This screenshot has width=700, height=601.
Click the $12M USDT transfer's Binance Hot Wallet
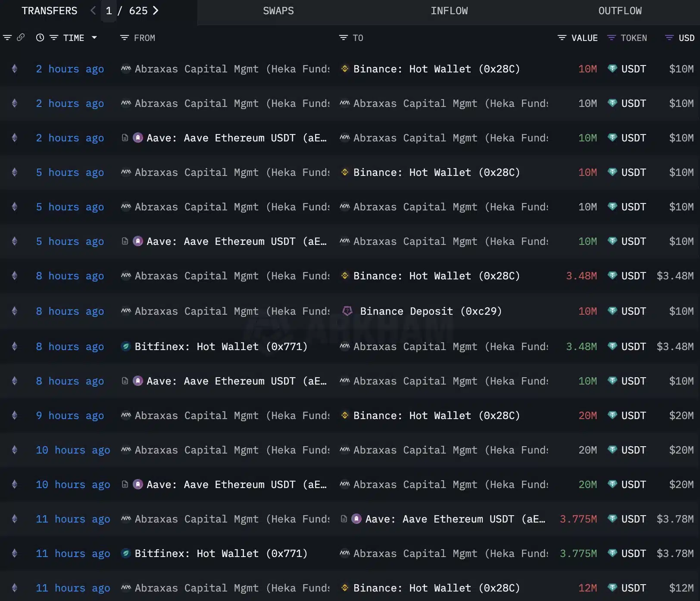tap(436, 588)
